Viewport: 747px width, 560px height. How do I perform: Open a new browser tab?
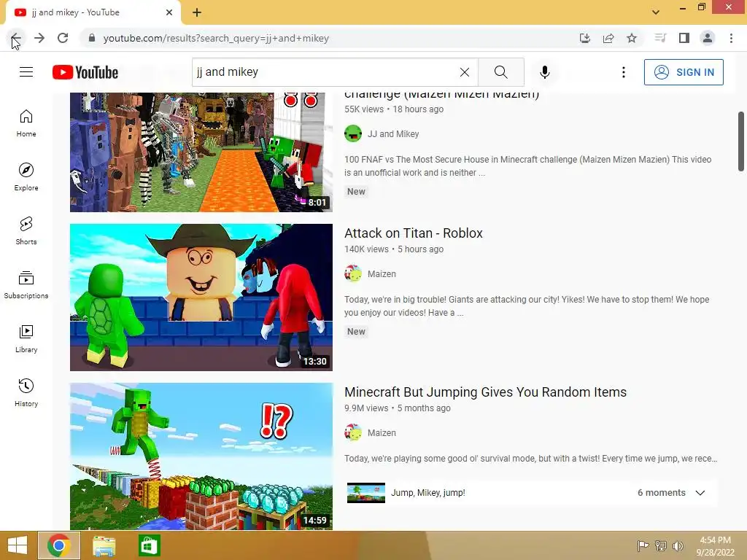[197, 12]
